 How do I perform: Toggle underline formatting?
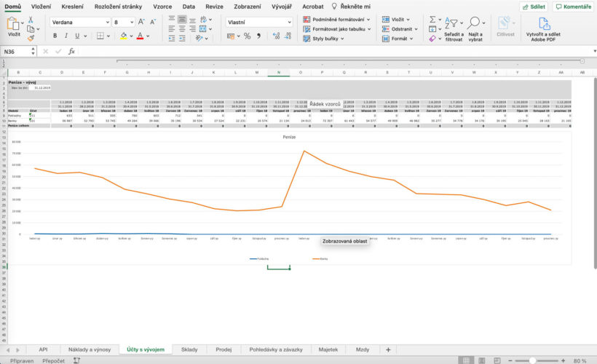pyautogui.click(x=77, y=36)
